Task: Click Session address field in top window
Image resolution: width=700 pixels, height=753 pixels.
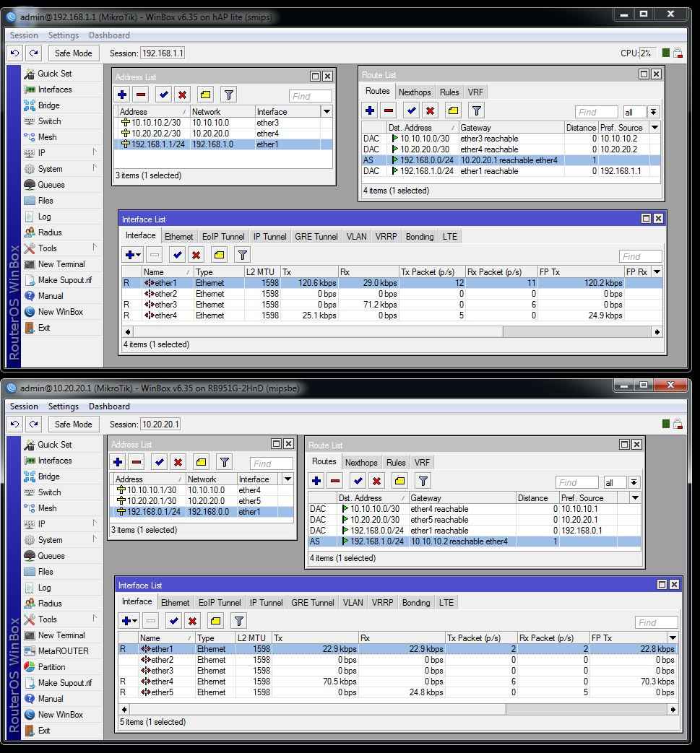Action: 163,53
